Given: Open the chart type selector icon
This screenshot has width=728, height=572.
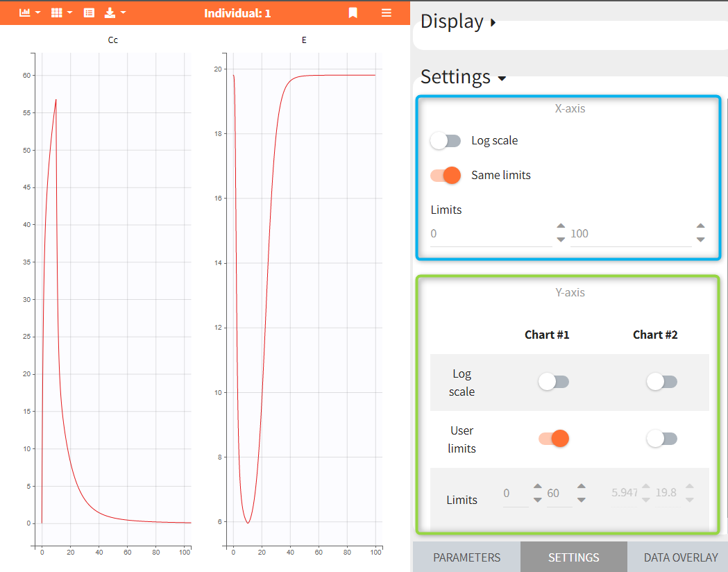Looking at the screenshot, I should (25, 12).
